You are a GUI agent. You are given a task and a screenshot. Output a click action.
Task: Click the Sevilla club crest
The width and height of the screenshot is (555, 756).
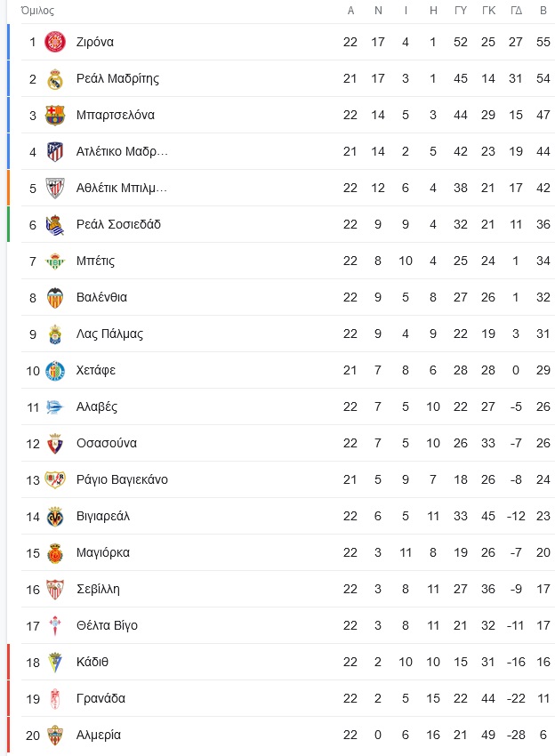point(55,589)
